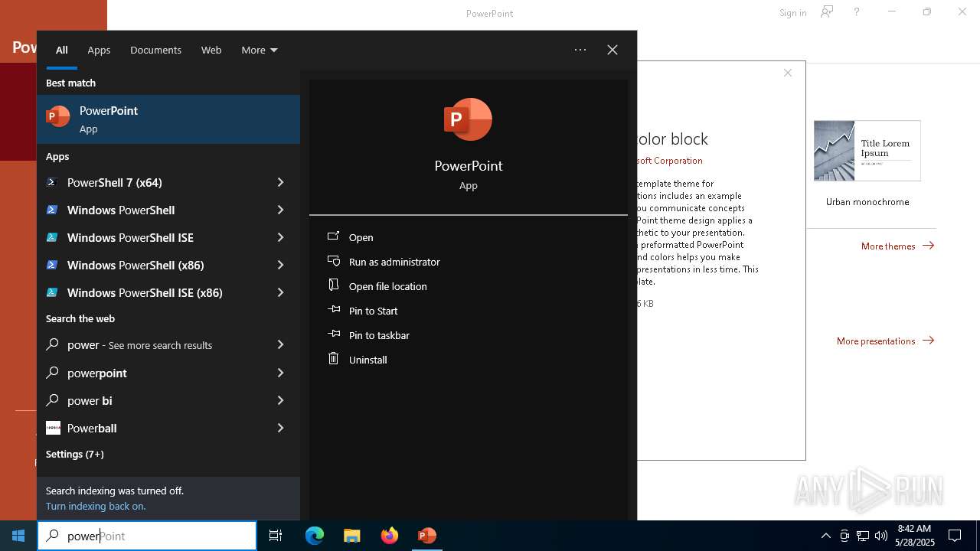The width and height of the screenshot is (980, 551).
Task: Click the Open action icon
Action: point(333,236)
